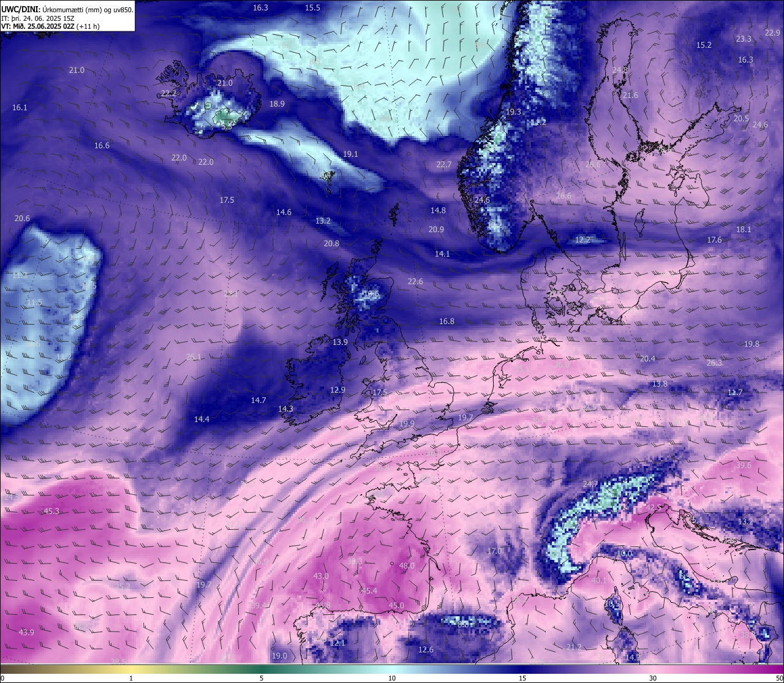The image size is (784, 683).
Task: Click the 16.1 value label
Action: click(x=20, y=107)
